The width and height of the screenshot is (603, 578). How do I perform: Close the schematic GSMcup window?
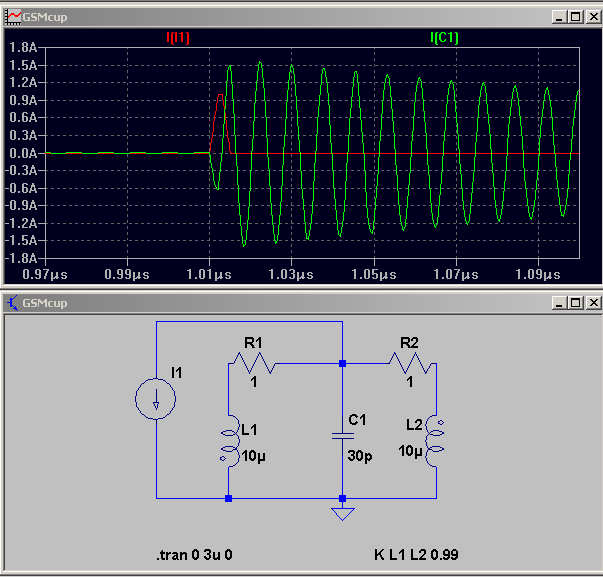(593, 303)
